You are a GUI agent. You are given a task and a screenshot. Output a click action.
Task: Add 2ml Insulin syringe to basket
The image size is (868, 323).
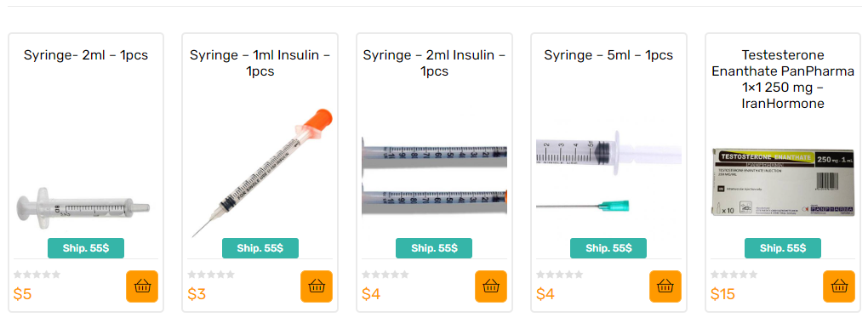(x=490, y=286)
